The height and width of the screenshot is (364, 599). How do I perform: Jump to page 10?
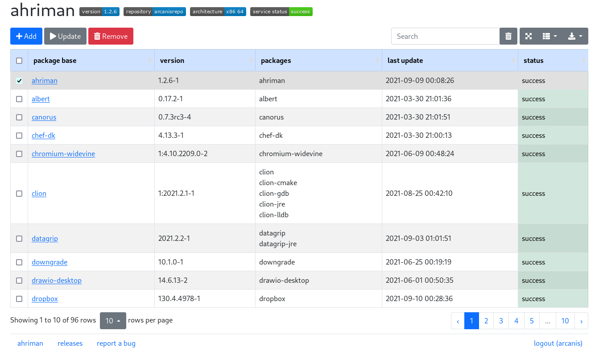coord(565,320)
